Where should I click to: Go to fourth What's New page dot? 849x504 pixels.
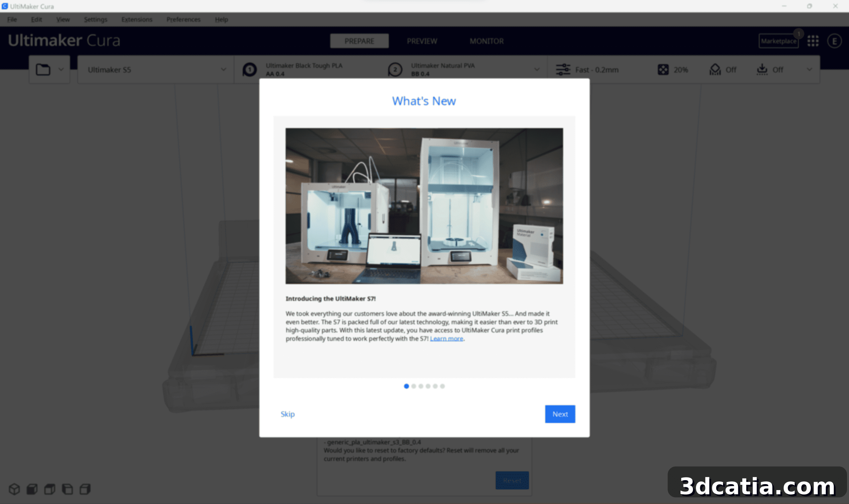(x=428, y=386)
